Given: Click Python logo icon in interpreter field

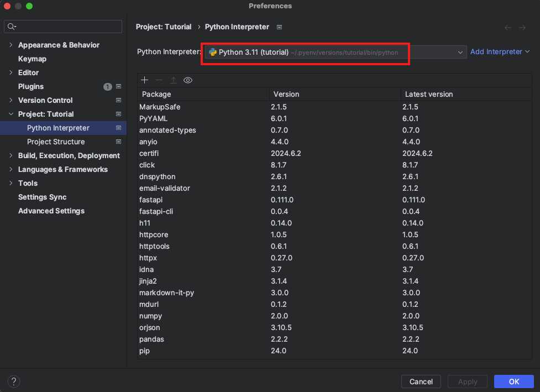Looking at the screenshot, I should pos(212,52).
